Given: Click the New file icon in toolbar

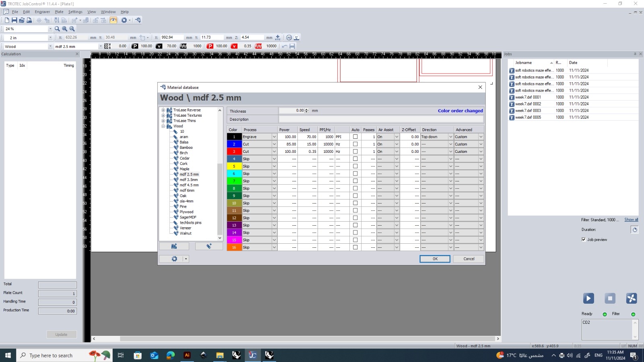Looking at the screenshot, I should 7,20.
